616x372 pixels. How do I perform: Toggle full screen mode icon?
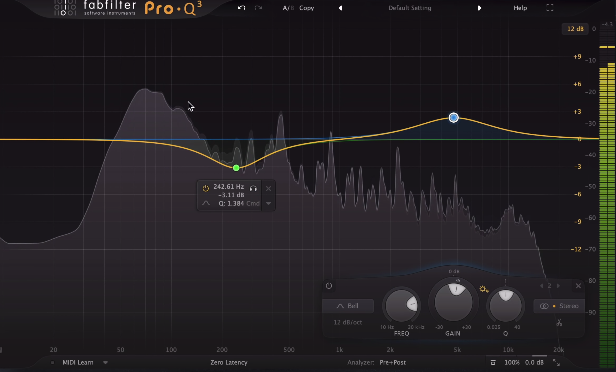(x=550, y=8)
